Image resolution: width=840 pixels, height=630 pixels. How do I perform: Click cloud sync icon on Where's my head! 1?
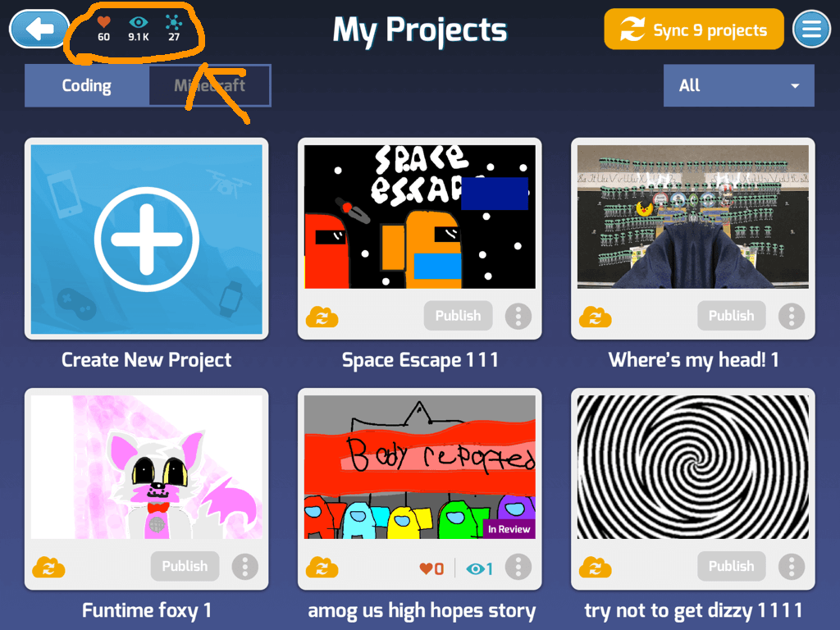pyautogui.click(x=596, y=317)
